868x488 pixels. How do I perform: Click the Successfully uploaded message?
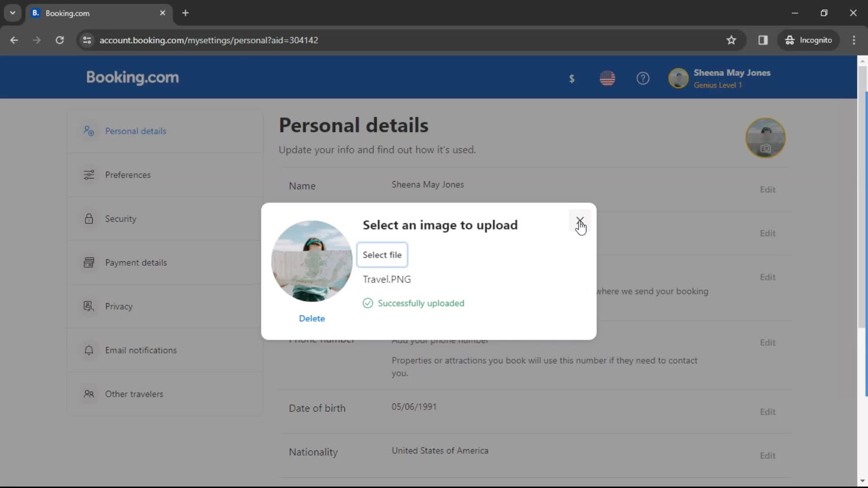pos(421,303)
